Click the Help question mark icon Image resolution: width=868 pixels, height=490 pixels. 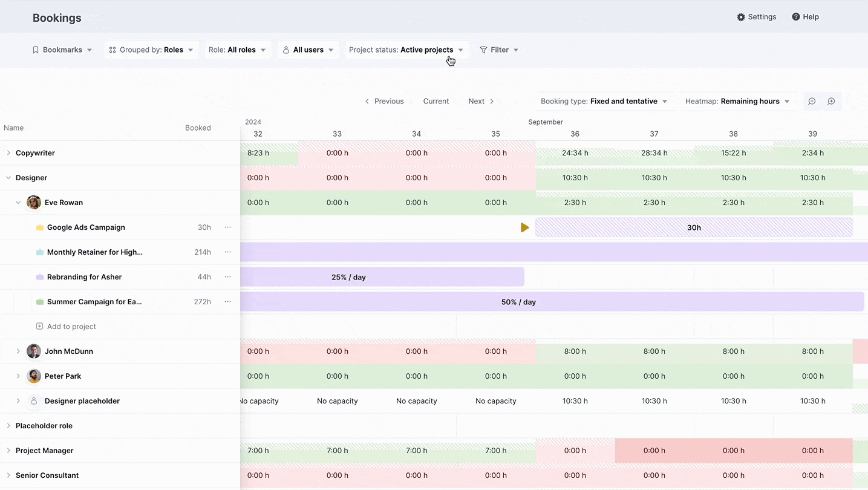point(796,17)
